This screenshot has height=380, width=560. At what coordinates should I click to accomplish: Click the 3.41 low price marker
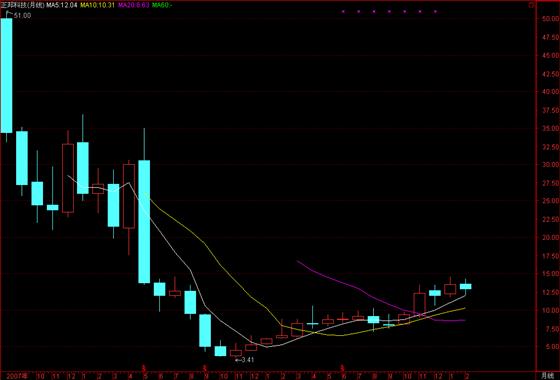pyautogui.click(x=244, y=360)
